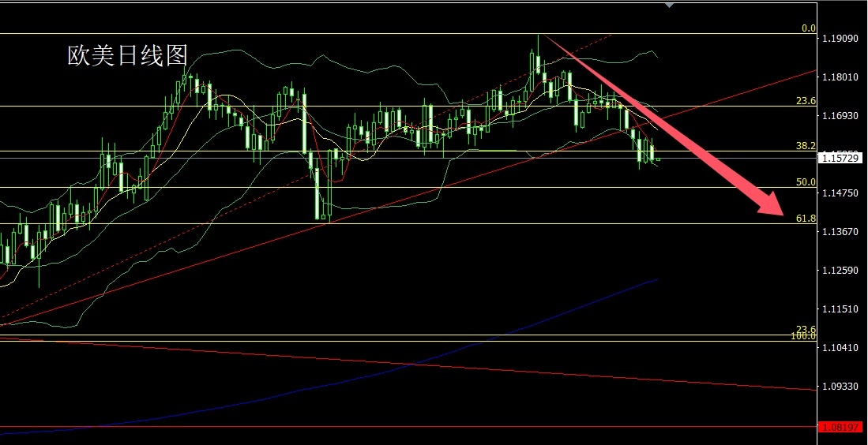The height and width of the screenshot is (445, 868).
Task: Select the 38.2 Fibonacci retracement label
Action: tap(806, 145)
